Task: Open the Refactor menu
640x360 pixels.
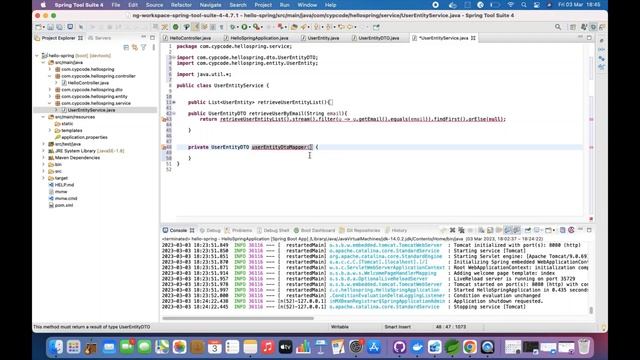Action: (181, 5)
